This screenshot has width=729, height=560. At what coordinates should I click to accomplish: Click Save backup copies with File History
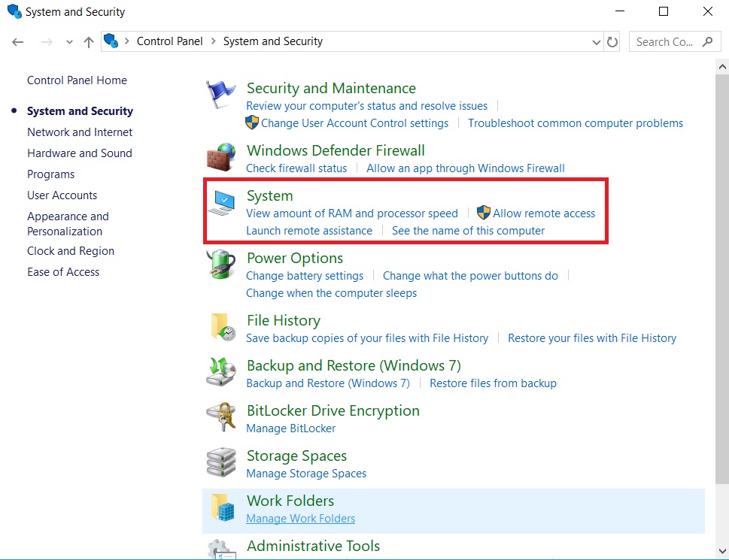click(x=367, y=338)
